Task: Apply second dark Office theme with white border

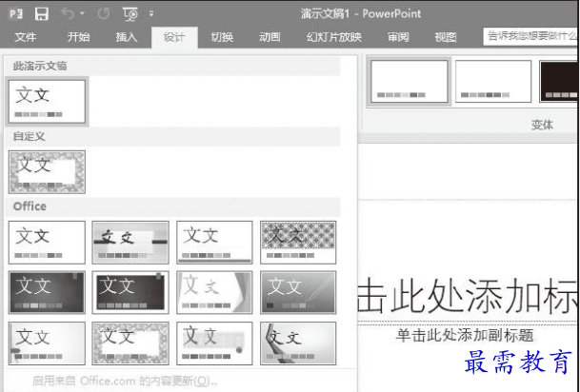Action: 130,292
